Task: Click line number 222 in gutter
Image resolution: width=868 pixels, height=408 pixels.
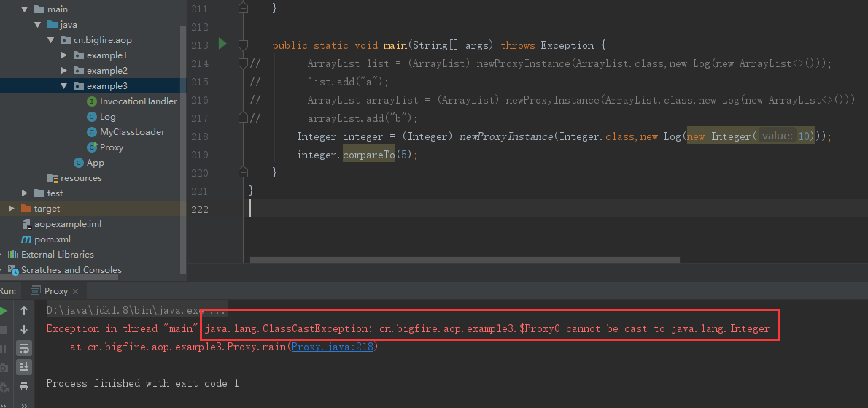Action: [x=199, y=209]
